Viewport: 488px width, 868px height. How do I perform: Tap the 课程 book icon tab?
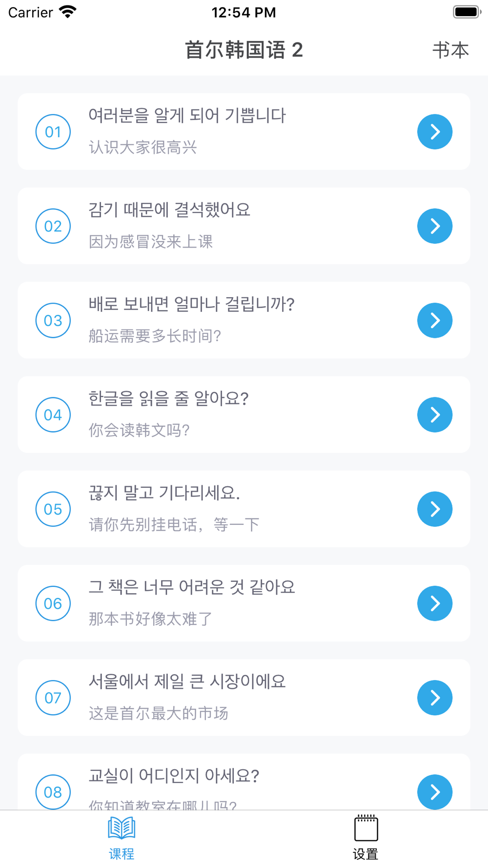tap(122, 827)
